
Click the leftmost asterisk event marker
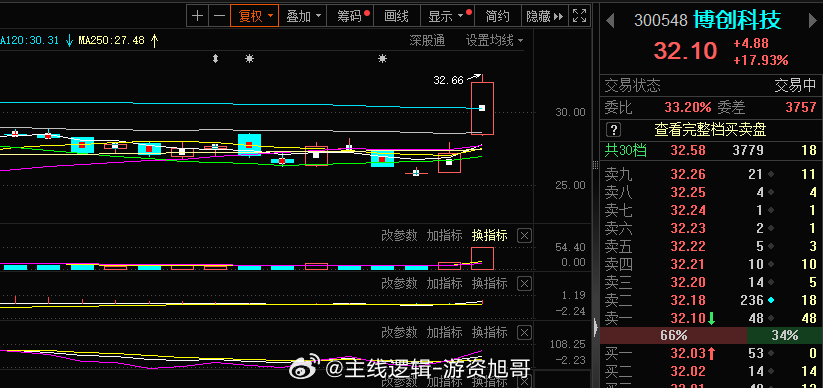[x=249, y=59]
